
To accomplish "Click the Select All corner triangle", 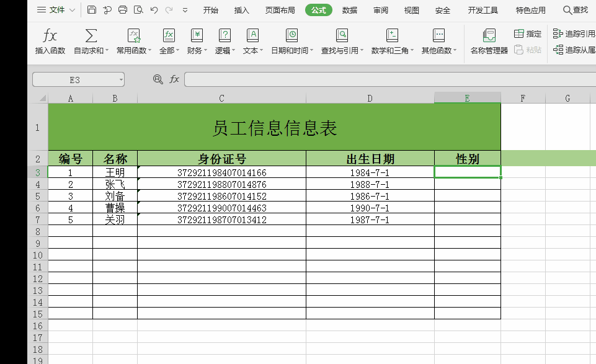I will [x=43, y=99].
